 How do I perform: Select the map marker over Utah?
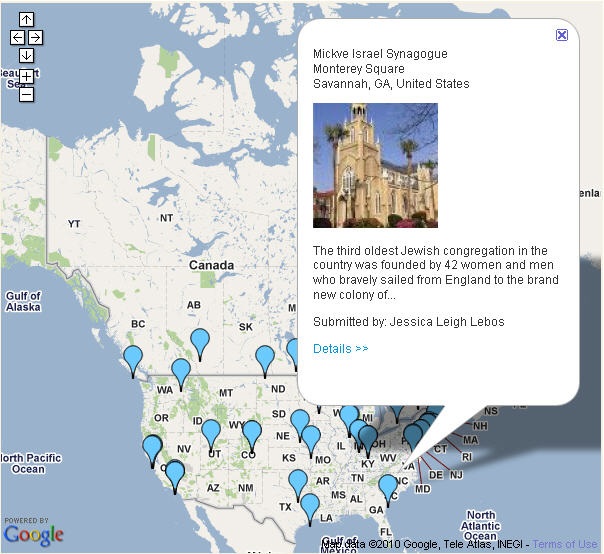[x=211, y=436]
